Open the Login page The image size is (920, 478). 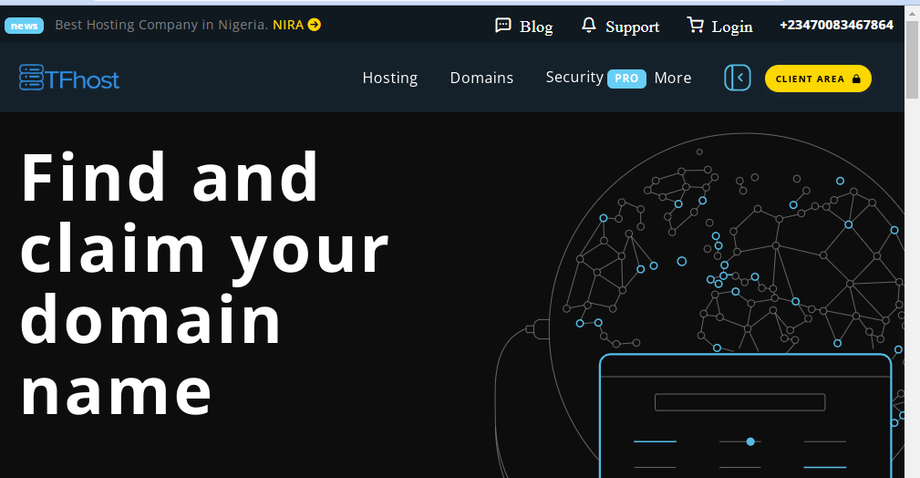[x=732, y=27]
